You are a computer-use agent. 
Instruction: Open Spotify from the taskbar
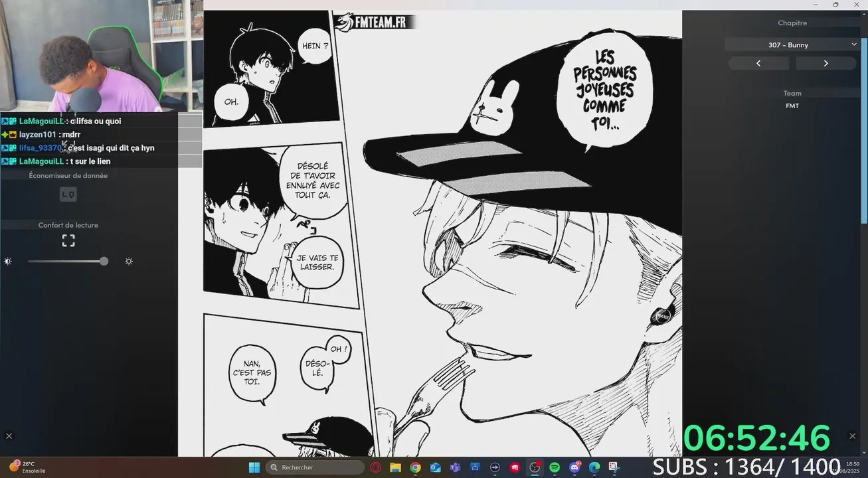pos(555,467)
